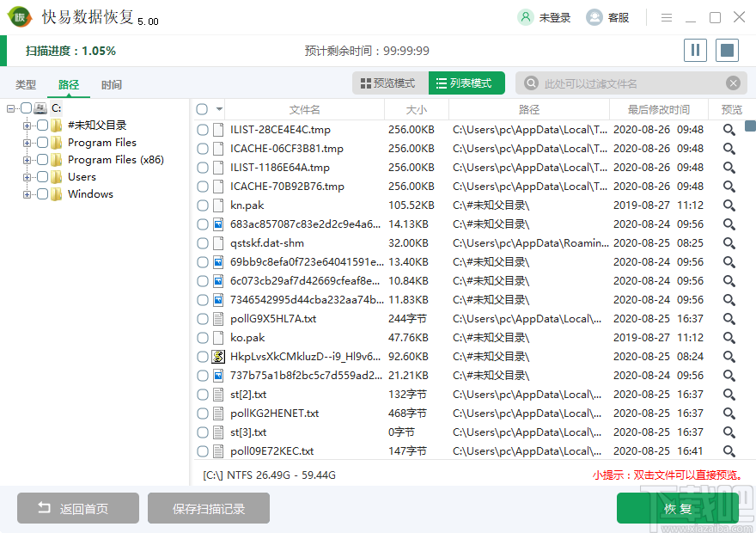The height and width of the screenshot is (533, 756).
Task: Click the C: drive icon in tree
Action: (x=40, y=108)
